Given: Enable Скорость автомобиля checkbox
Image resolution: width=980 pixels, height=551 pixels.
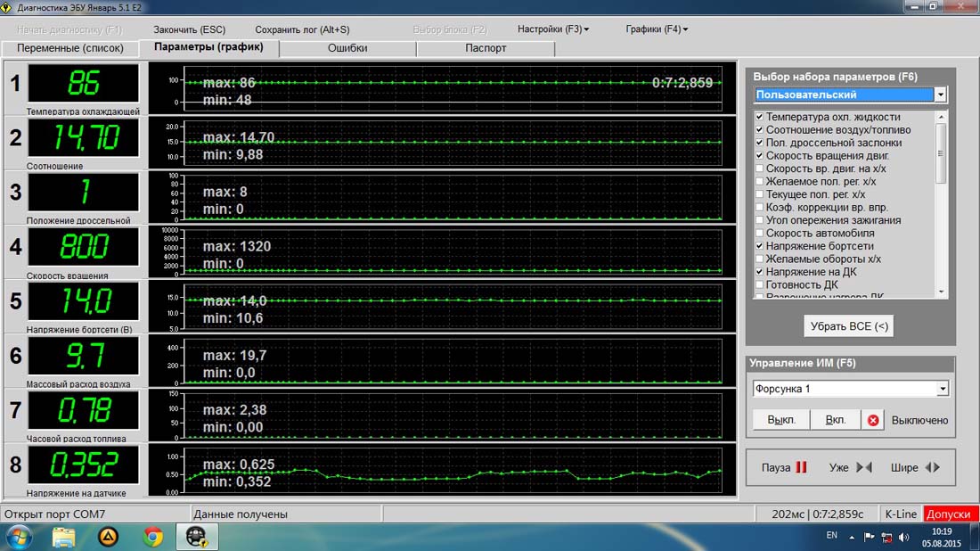Looking at the screenshot, I should [x=759, y=233].
